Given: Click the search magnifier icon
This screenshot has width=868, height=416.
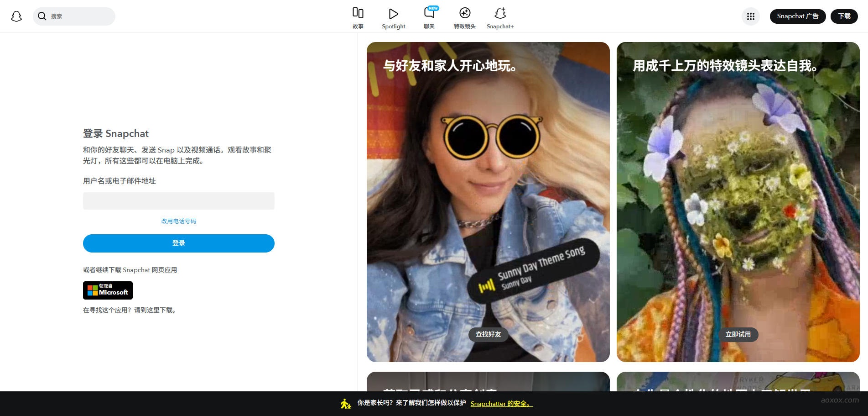Looking at the screenshot, I should pyautogui.click(x=42, y=16).
